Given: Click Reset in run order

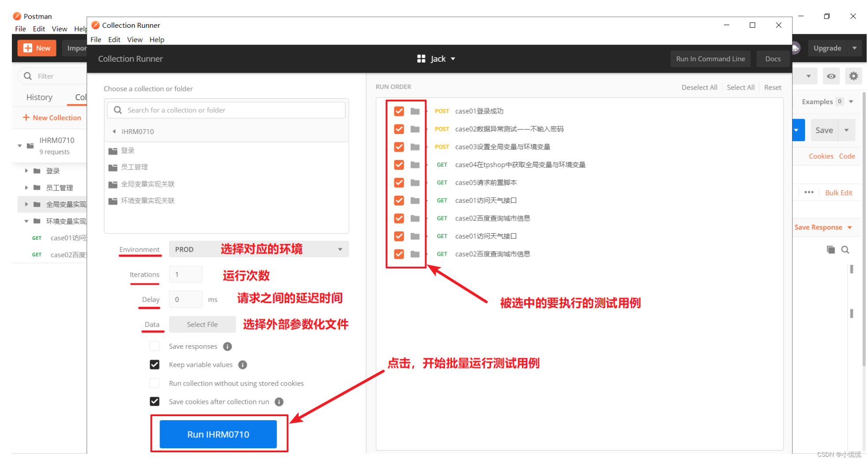Looking at the screenshot, I should click(x=772, y=87).
